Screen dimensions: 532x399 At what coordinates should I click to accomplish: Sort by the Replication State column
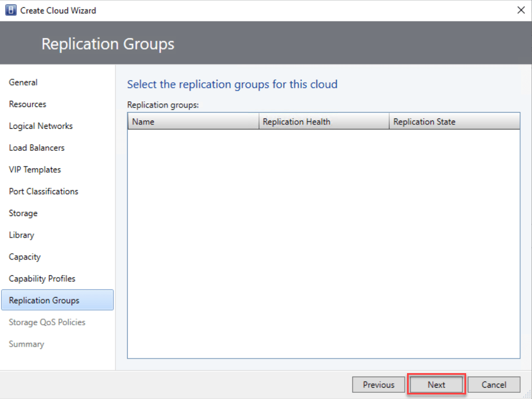tap(454, 122)
